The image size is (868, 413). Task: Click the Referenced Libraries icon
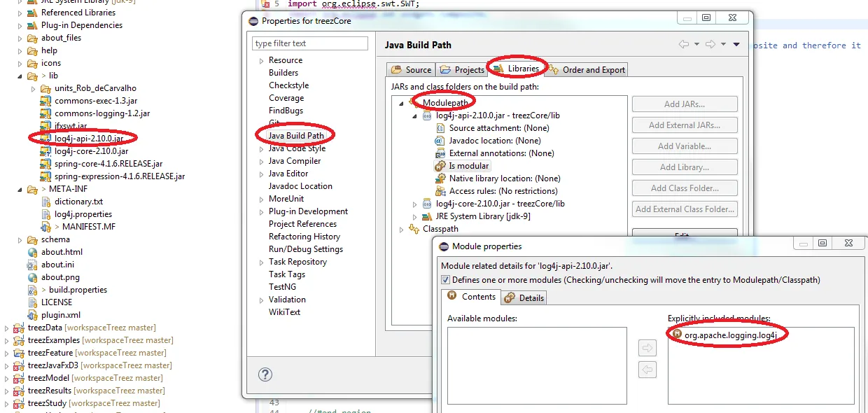tap(33, 13)
